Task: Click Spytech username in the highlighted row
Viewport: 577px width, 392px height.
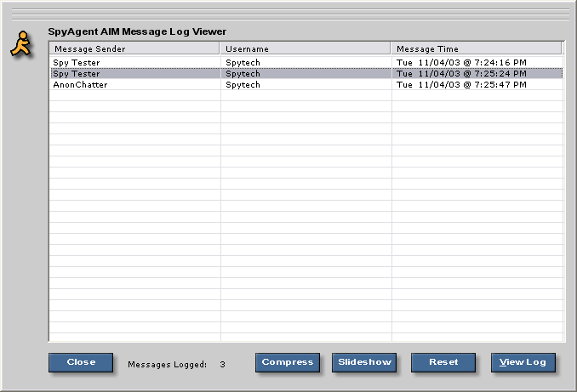Action: tap(243, 73)
